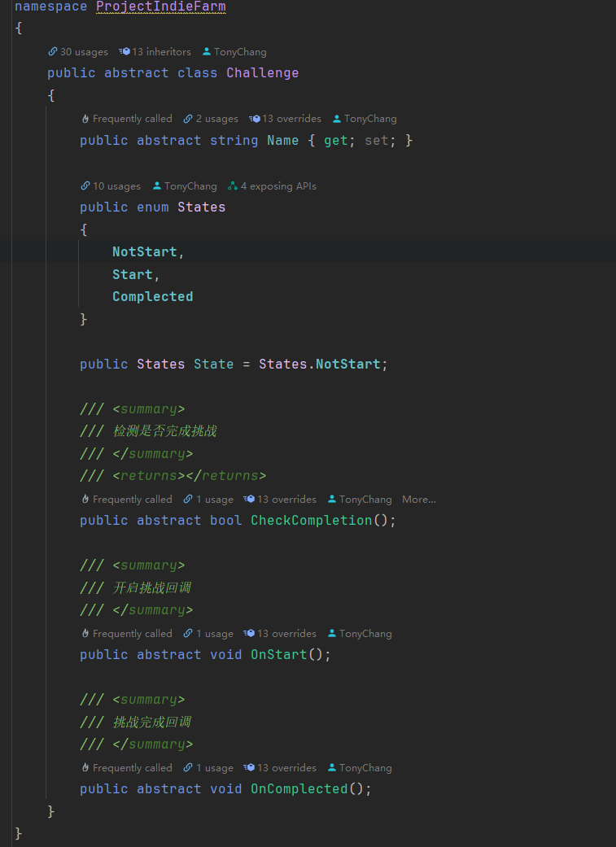
Task: Click the flame icon above the Name property
Action: 85,119
